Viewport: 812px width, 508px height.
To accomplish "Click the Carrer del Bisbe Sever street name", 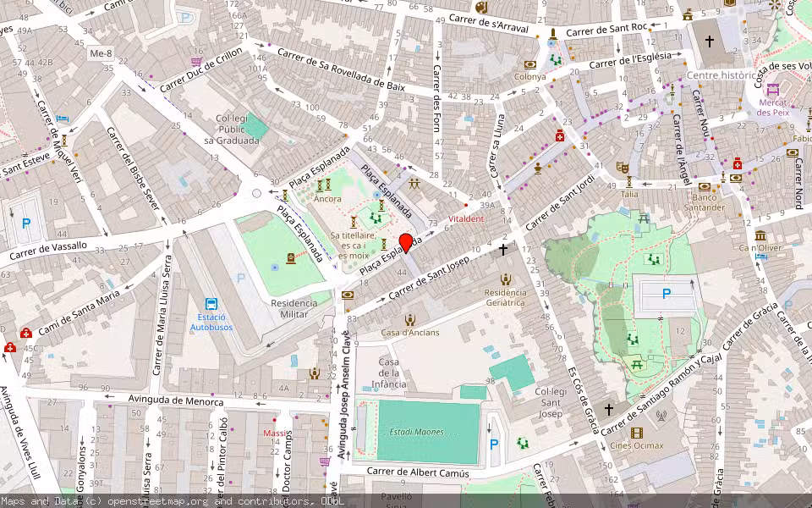I will coord(133,168).
